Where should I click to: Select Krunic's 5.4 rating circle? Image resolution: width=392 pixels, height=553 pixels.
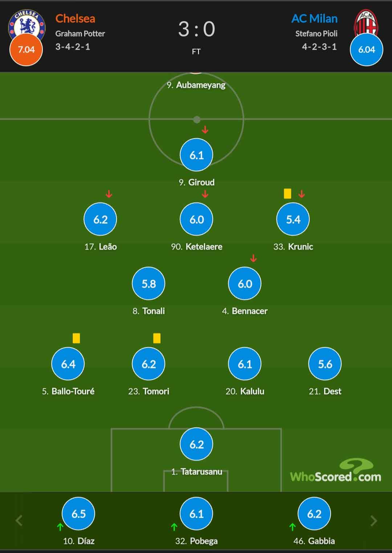point(293,219)
